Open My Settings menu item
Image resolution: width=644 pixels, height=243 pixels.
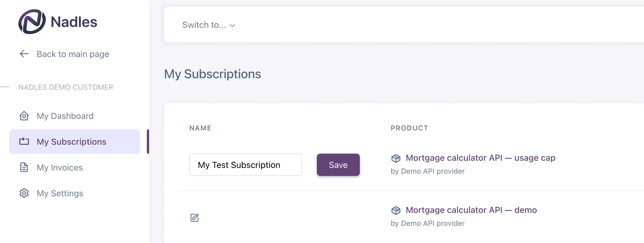pos(60,193)
